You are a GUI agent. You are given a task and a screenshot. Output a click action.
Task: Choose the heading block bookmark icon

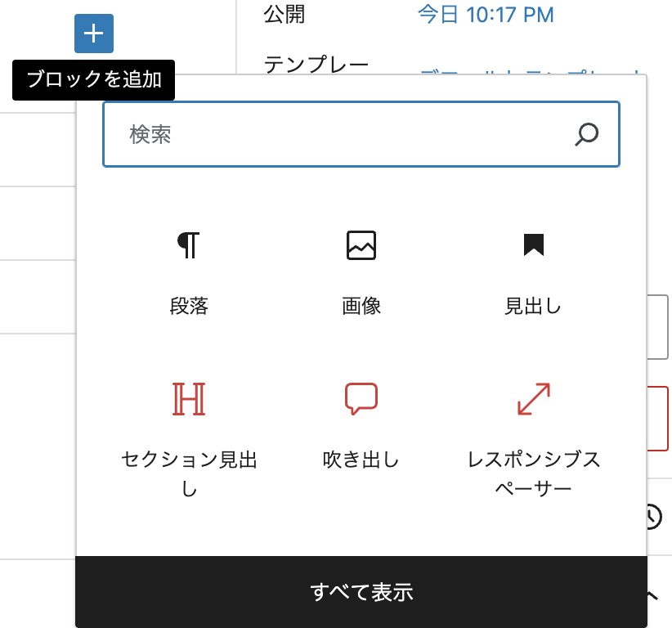(534, 244)
